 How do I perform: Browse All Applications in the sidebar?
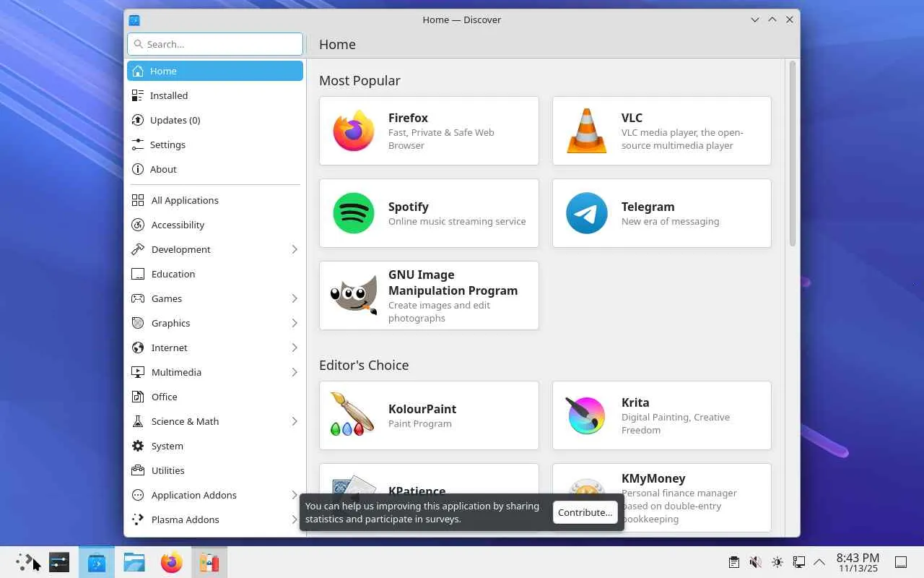[x=215, y=200]
